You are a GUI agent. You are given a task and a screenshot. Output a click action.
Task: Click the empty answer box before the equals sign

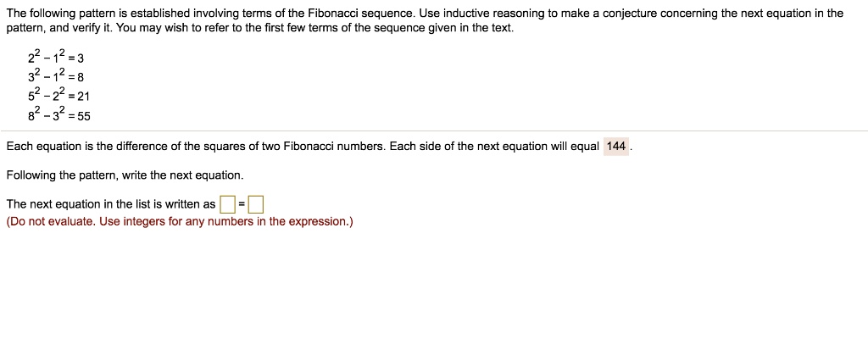pos(227,205)
